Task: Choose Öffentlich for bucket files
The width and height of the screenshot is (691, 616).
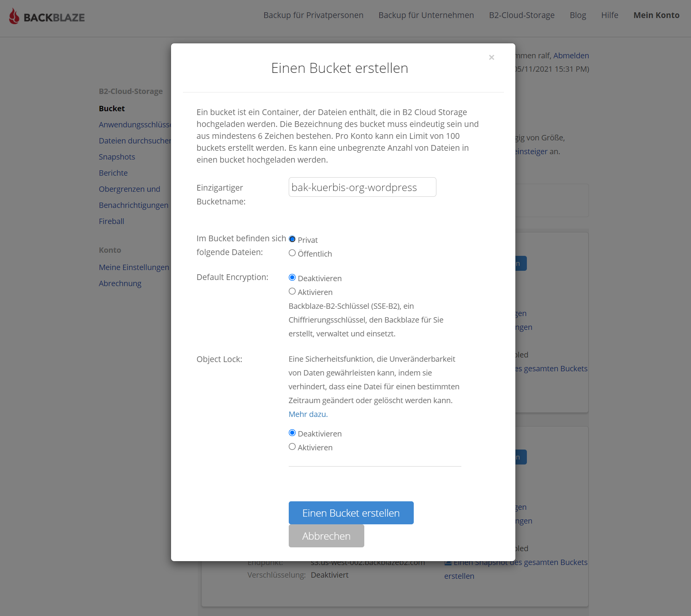Action: pyautogui.click(x=292, y=253)
